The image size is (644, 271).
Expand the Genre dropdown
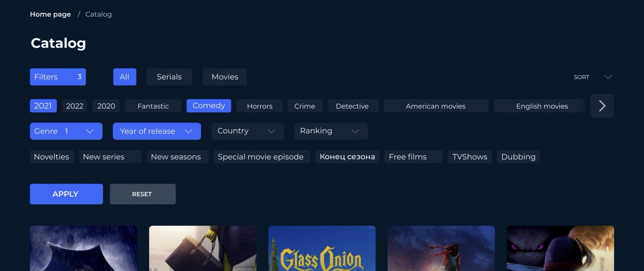point(66,131)
